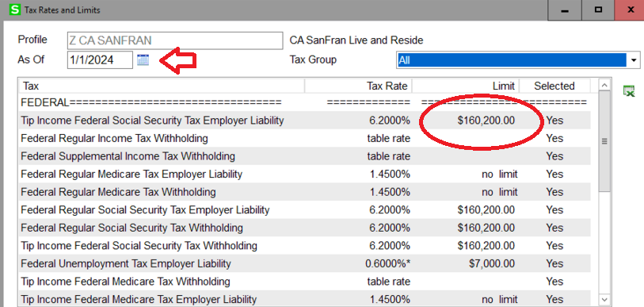Maximize the Tax Rates and Limits window
Viewport: 644px width, 307px height.
598,10
